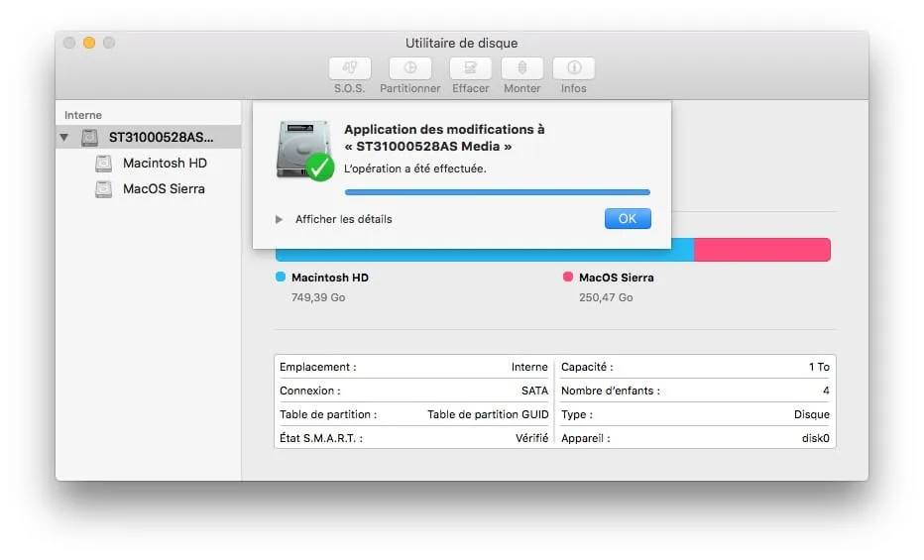Click the blue dot beside Macintosh HD legend
Viewport: 924px width, 560px height.
(x=281, y=277)
